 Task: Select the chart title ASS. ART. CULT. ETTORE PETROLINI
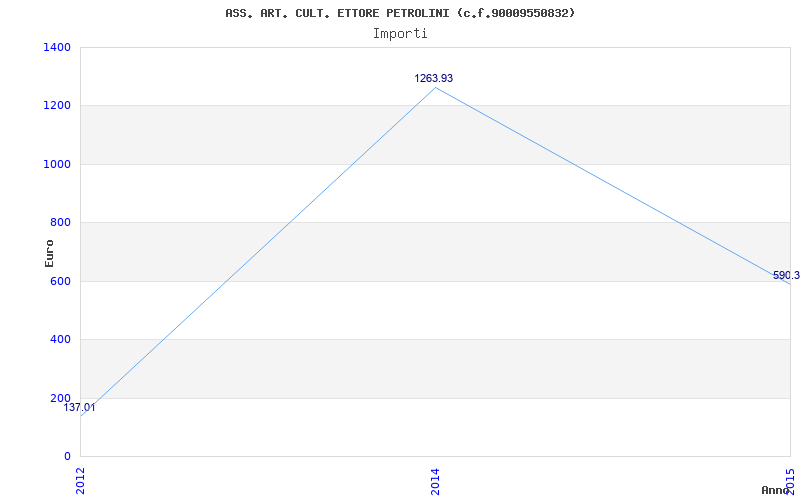click(x=400, y=13)
